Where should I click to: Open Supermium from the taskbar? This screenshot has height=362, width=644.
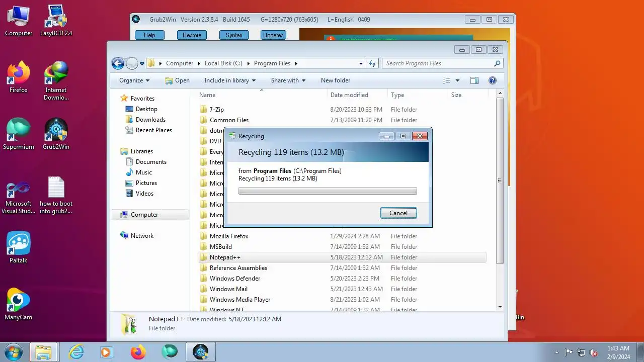tap(170, 352)
